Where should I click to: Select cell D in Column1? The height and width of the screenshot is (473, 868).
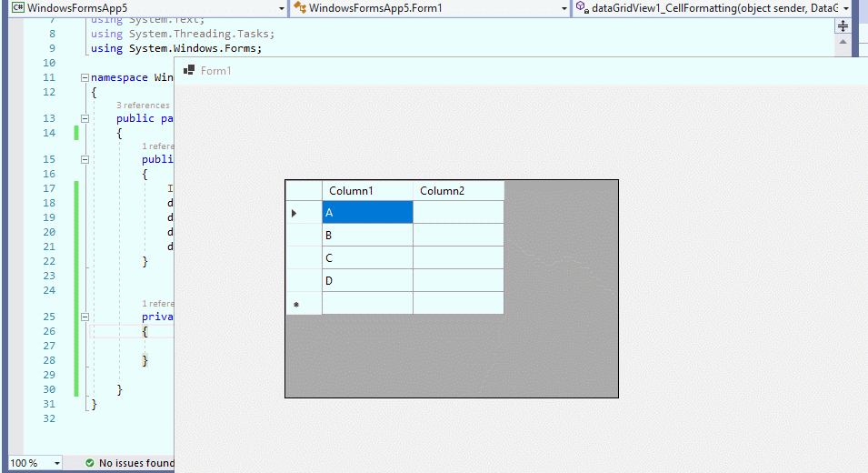point(367,280)
